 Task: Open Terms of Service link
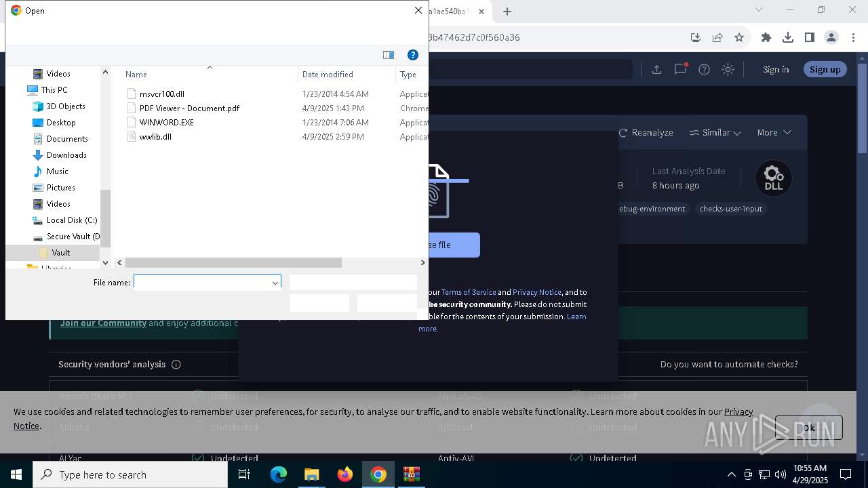coord(469,292)
